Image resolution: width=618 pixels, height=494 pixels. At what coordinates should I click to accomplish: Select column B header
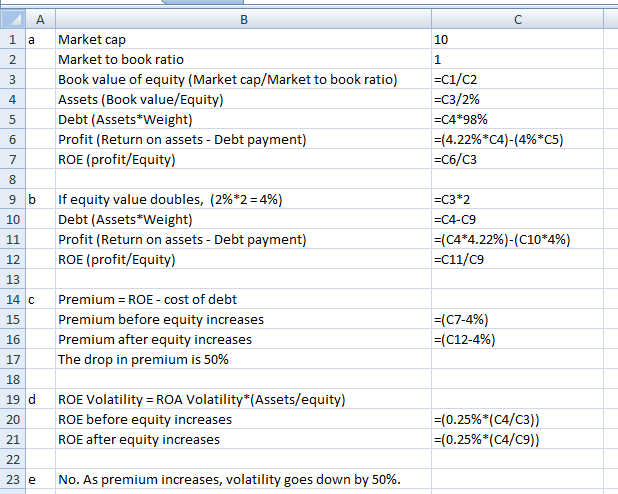click(x=242, y=18)
